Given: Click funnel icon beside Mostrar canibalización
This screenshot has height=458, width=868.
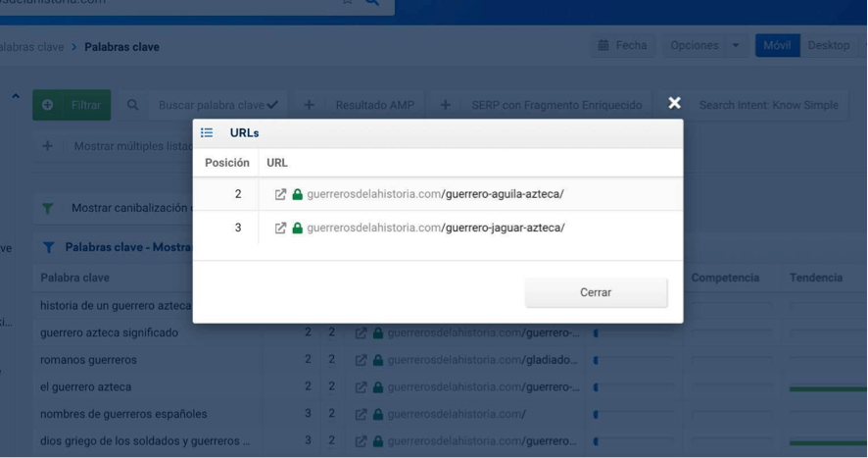Looking at the screenshot, I should 48,209.
